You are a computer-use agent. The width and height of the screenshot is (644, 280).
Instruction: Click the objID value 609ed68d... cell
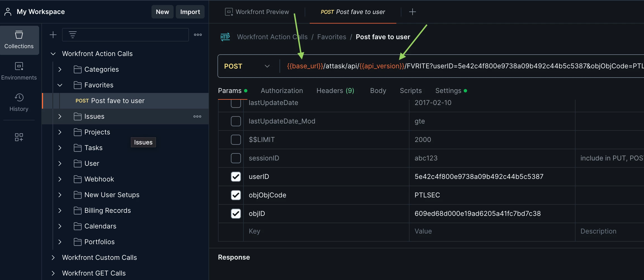(x=492, y=214)
